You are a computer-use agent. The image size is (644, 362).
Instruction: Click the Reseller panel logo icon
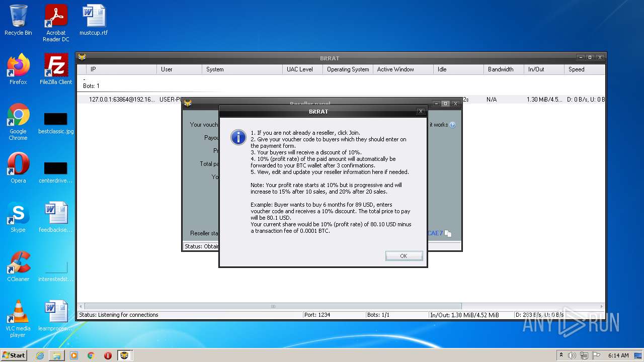click(x=188, y=104)
